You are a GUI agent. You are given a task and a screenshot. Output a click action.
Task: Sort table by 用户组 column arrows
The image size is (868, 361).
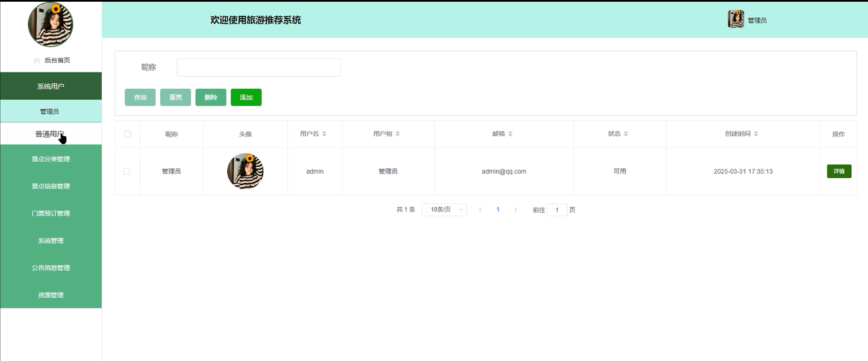(398, 134)
